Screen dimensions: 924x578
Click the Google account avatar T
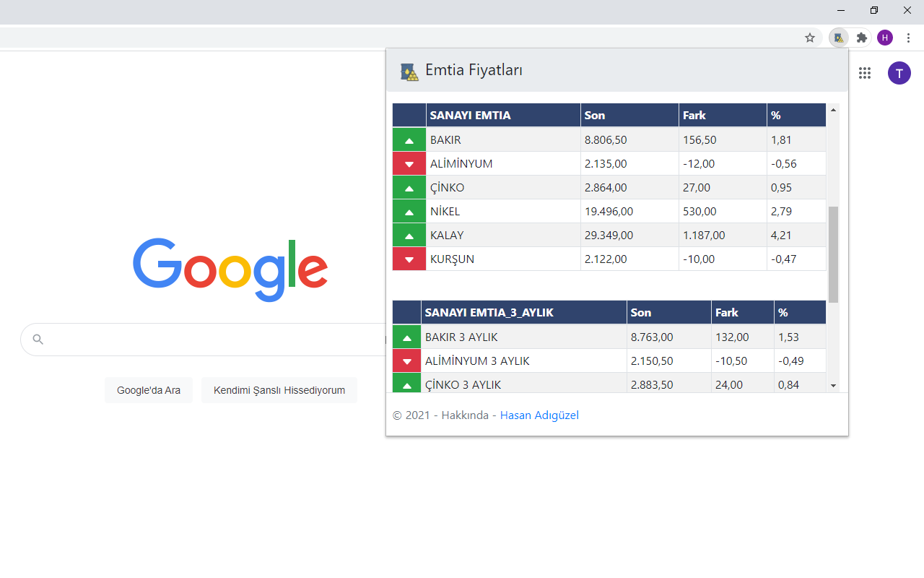pyautogui.click(x=899, y=72)
